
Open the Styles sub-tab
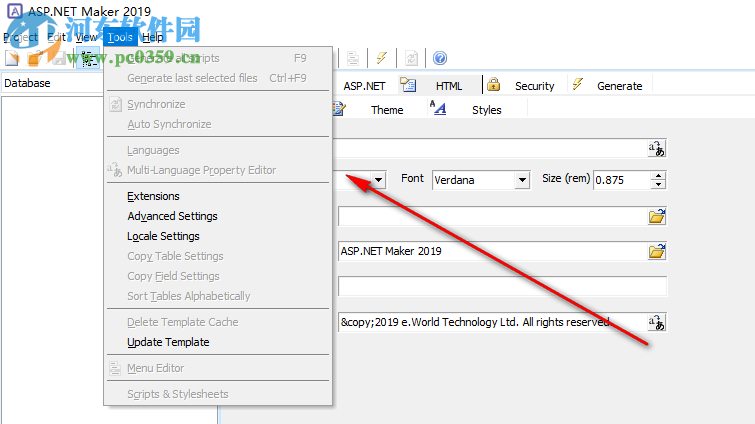(x=486, y=110)
